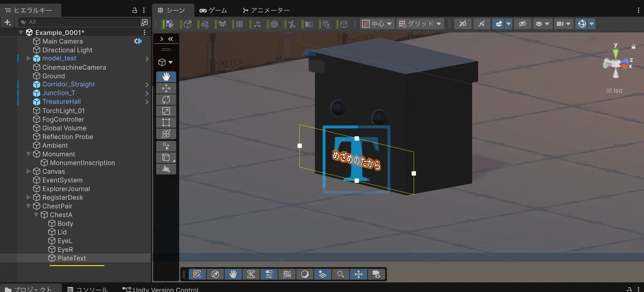The width and height of the screenshot is (644, 292).
Task: Open the scene effects dropdown arrow
Action: coord(509,24)
